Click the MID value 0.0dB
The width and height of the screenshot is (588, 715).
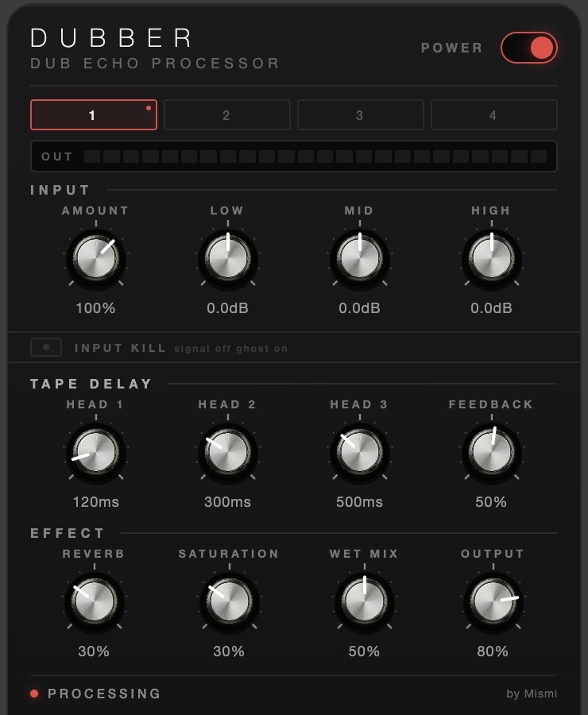(x=359, y=308)
